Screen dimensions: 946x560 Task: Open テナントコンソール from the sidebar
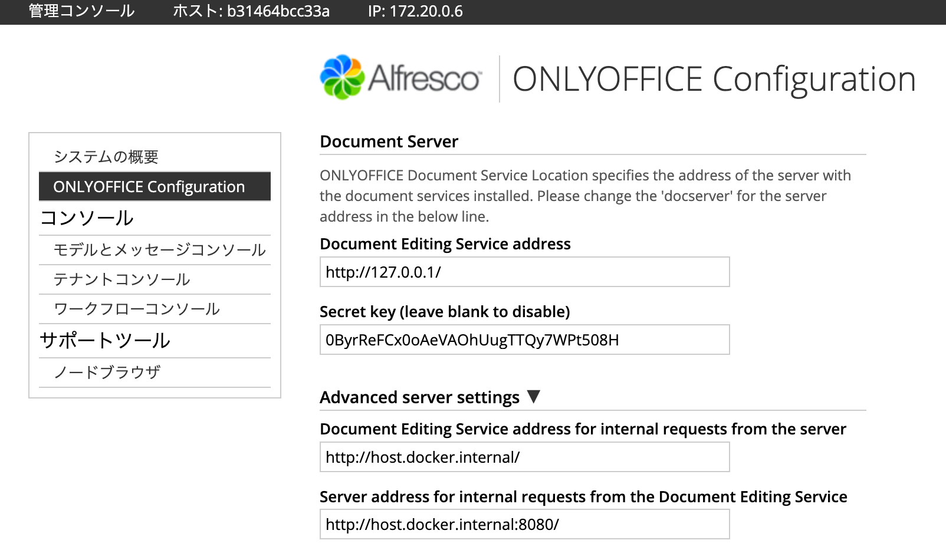(122, 279)
